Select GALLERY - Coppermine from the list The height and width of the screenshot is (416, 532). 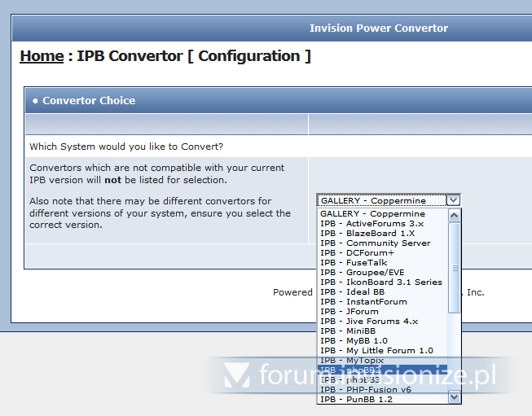tap(372, 214)
